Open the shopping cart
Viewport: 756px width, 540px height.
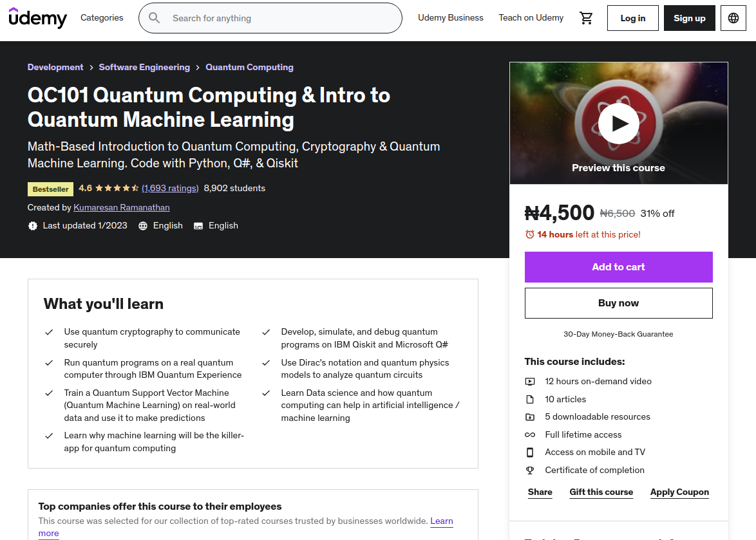[x=586, y=18]
